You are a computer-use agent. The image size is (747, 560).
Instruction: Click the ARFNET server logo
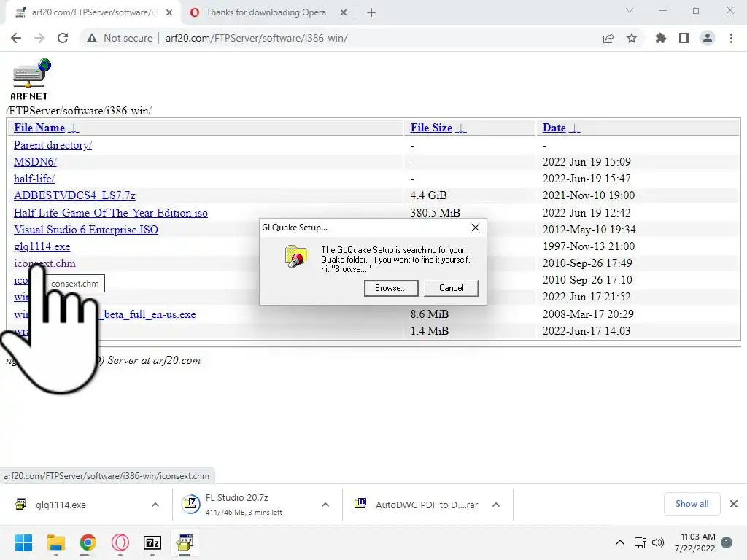29,79
